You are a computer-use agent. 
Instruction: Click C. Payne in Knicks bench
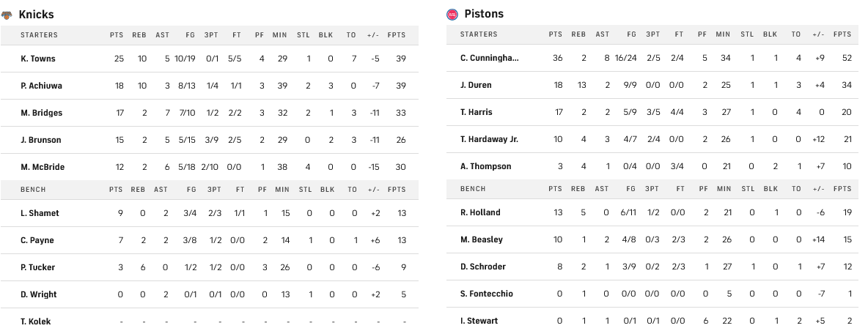[x=37, y=240]
